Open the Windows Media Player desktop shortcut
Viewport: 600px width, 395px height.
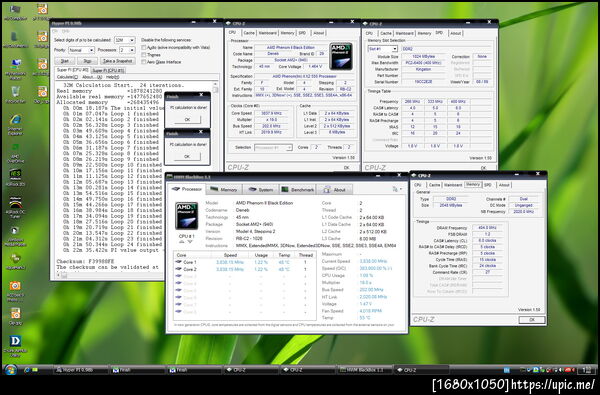(x=15, y=236)
